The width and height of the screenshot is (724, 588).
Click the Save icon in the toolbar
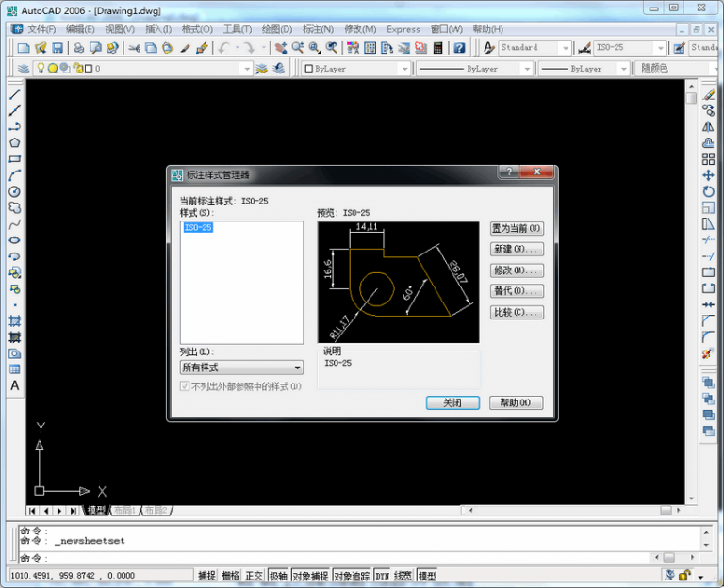click(x=58, y=48)
